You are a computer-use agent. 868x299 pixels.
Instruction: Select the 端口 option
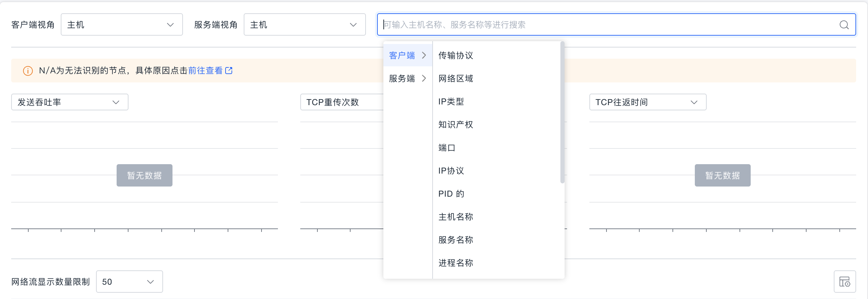[447, 148]
